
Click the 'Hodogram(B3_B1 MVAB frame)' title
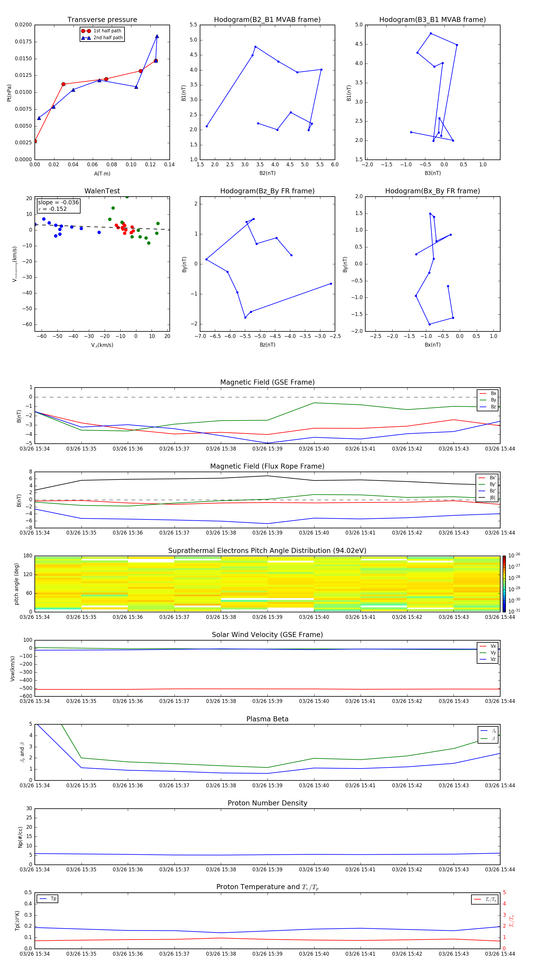(x=432, y=20)
